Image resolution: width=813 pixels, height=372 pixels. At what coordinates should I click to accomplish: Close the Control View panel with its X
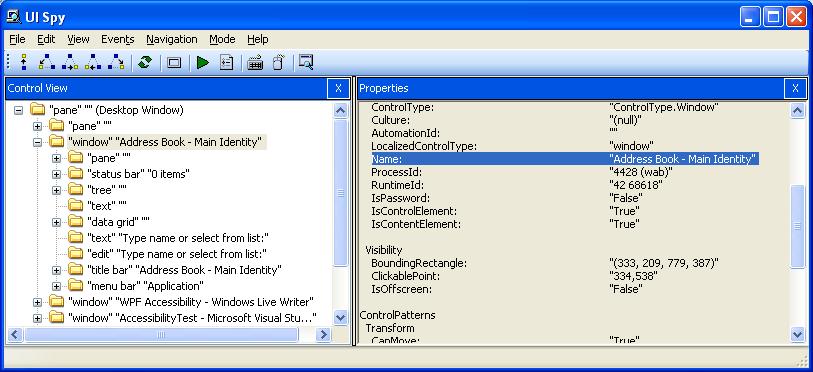339,89
